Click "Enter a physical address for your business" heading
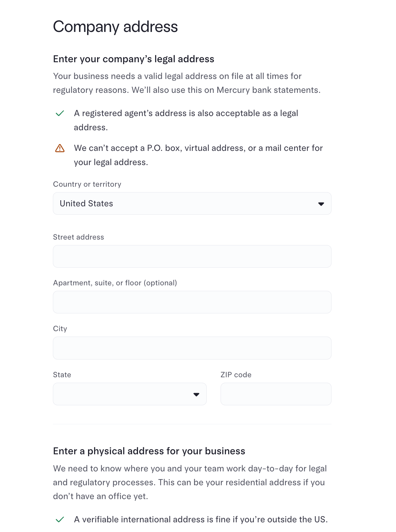The width and height of the screenshot is (396, 532). [149, 451]
